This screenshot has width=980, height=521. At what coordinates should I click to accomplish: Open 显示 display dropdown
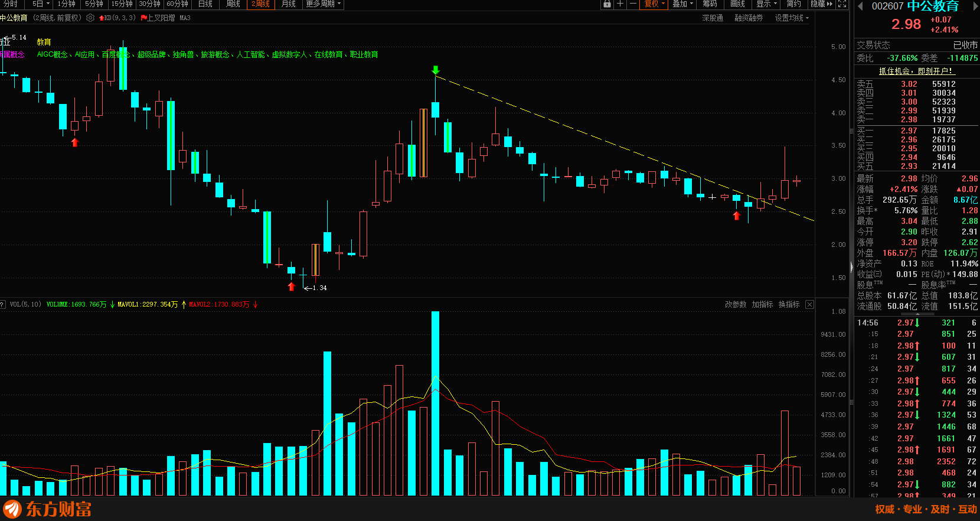(x=767, y=4)
